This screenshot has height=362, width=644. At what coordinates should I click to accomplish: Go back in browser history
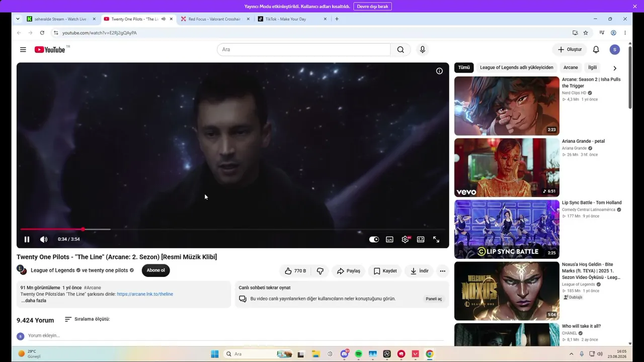click(19, 33)
